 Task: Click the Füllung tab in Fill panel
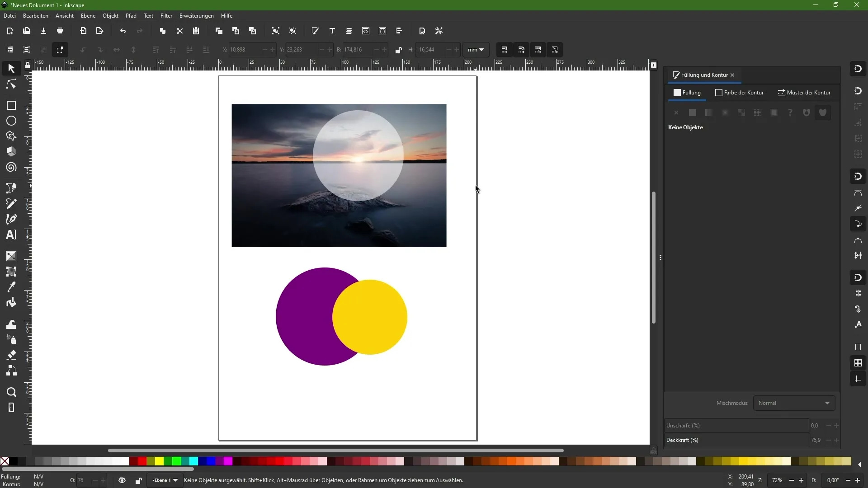pyautogui.click(x=688, y=92)
